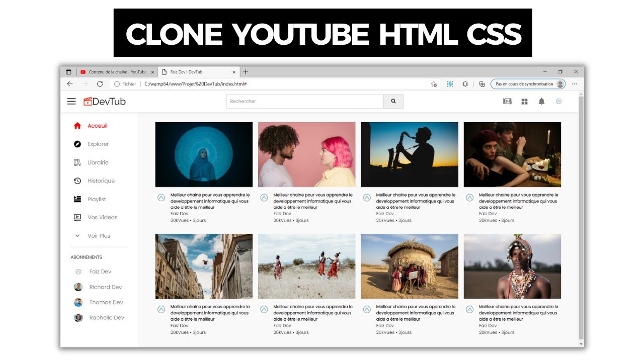Switch to the Faiz Dev | DevTub tab
This screenshot has height=362, width=644.
[x=199, y=72]
